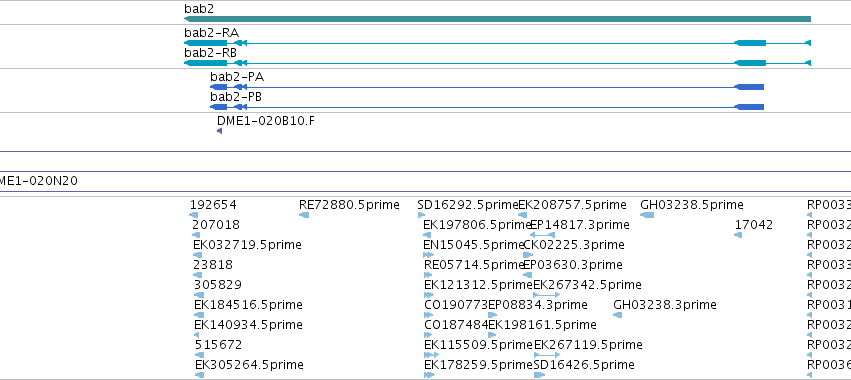Click the 192654 feature label
This screenshot has height=380, width=851.
(x=213, y=205)
